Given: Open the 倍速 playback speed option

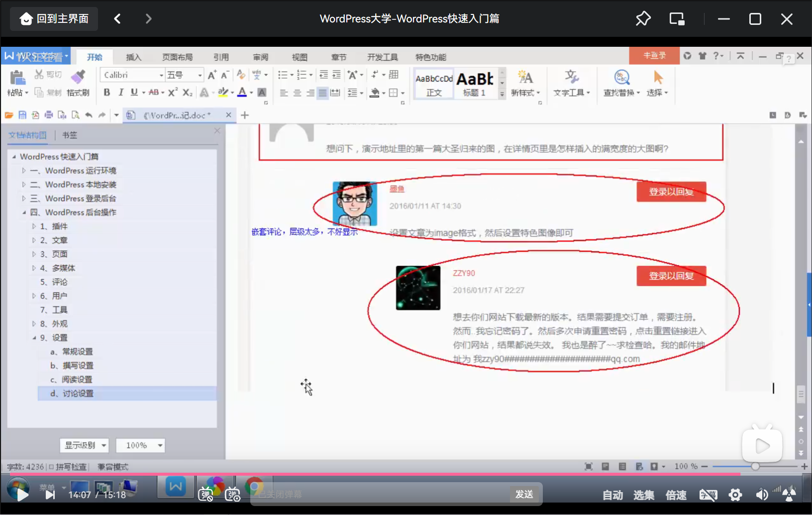Looking at the screenshot, I should coord(676,495).
